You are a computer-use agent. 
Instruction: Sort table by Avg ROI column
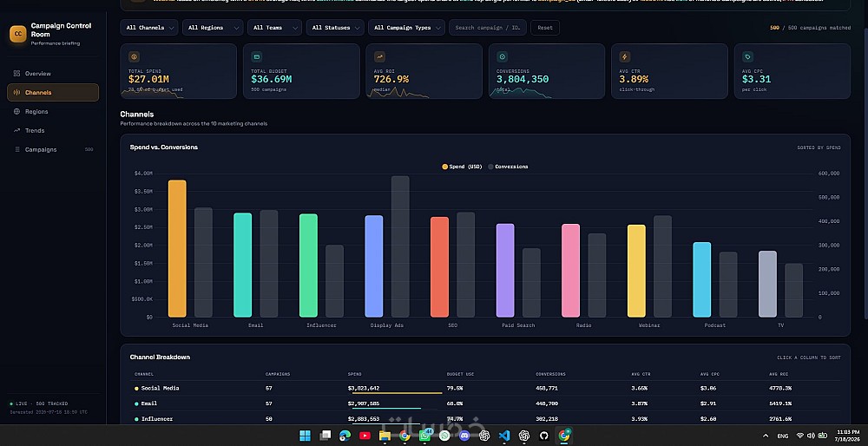click(x=780, y=374)
